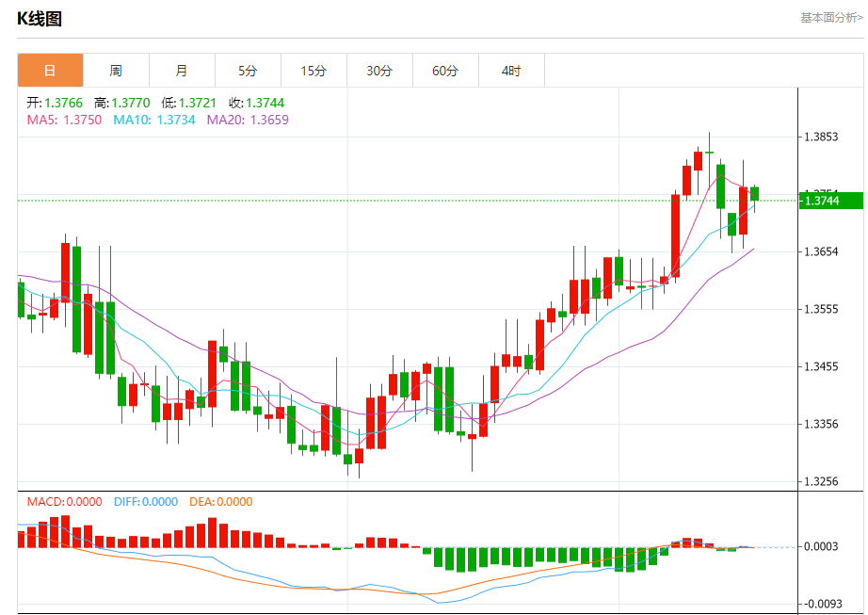Click the MACD:0.0000 indicator label
The image size is (868, 615).
(x=64, y=502)
